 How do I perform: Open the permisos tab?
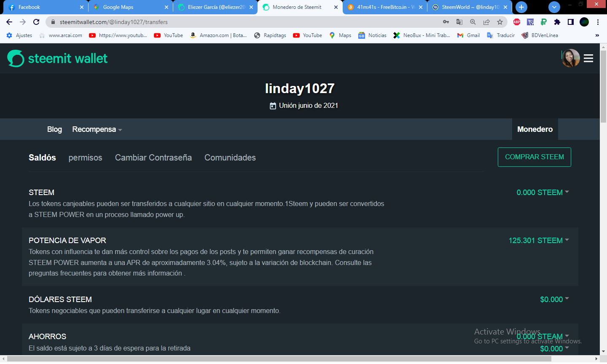[x=86, y=158]
